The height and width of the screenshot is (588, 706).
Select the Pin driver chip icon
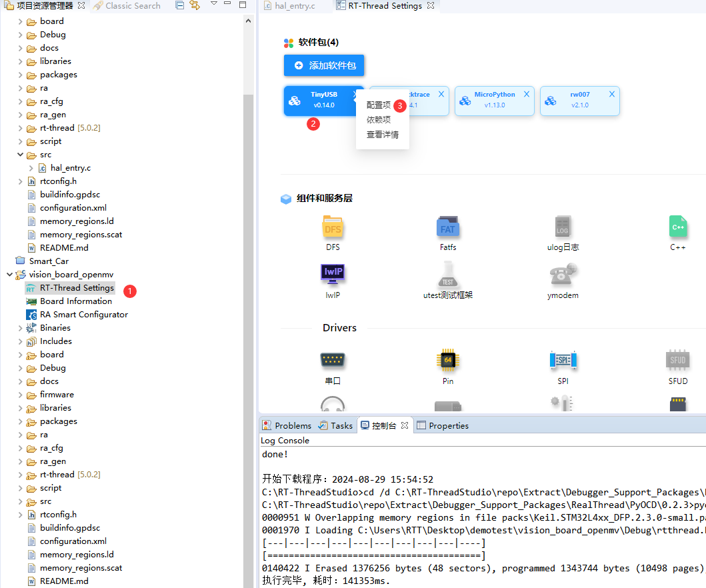click(x=447, y=360)
